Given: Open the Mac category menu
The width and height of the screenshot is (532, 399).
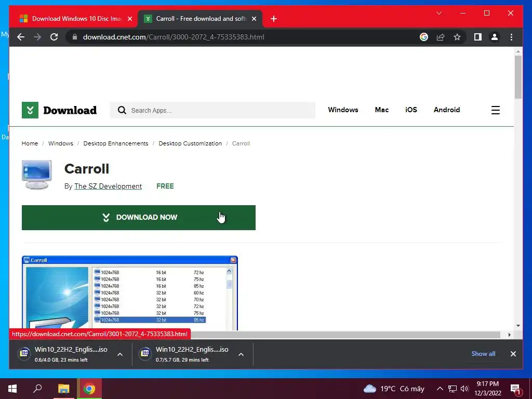Looking at the screenshot, I should 382,110.
